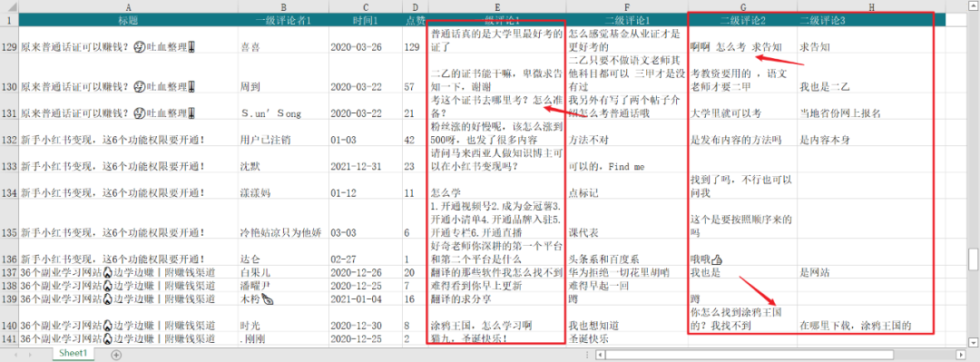Select commenter cell .刚刚
This screenshot has width=980, height=362.
click(x=283, y=338)
